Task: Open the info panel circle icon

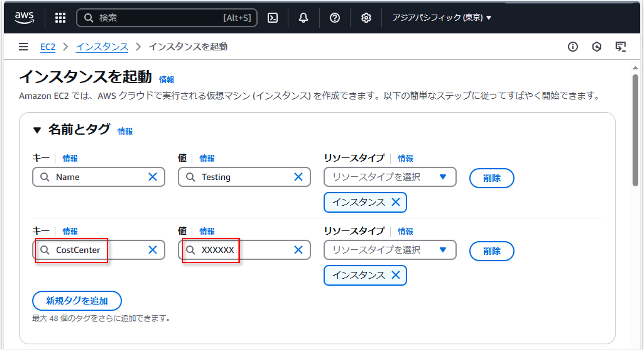Action: point(573,47)
